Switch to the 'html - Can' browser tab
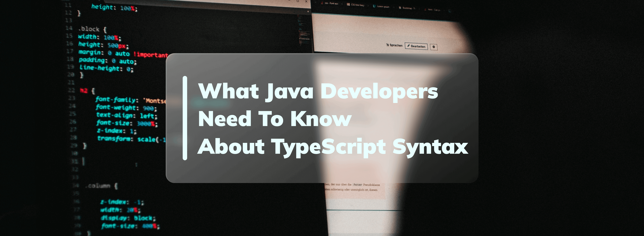 433,10
